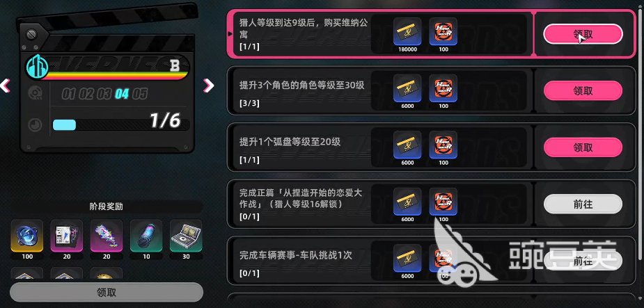Select the card pack reward icon
644x308 pixels.
67,236
